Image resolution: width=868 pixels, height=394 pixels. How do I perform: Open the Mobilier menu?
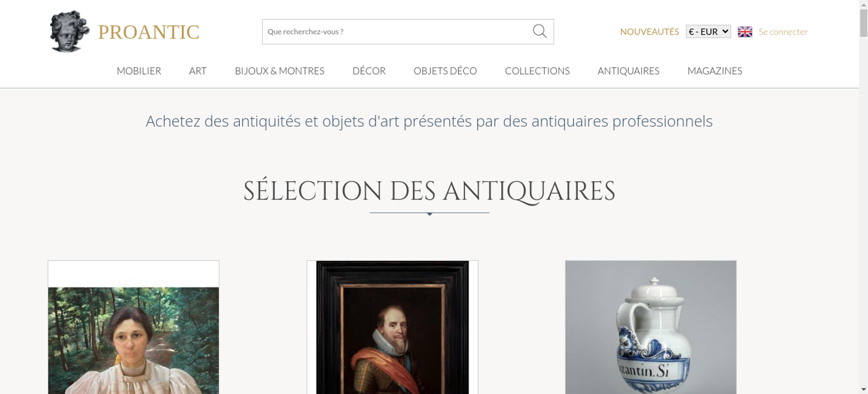139,71
